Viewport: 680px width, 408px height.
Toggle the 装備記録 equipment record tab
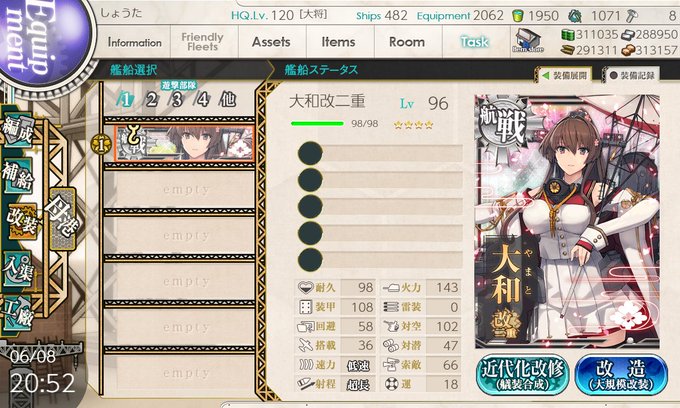(632, 75)
